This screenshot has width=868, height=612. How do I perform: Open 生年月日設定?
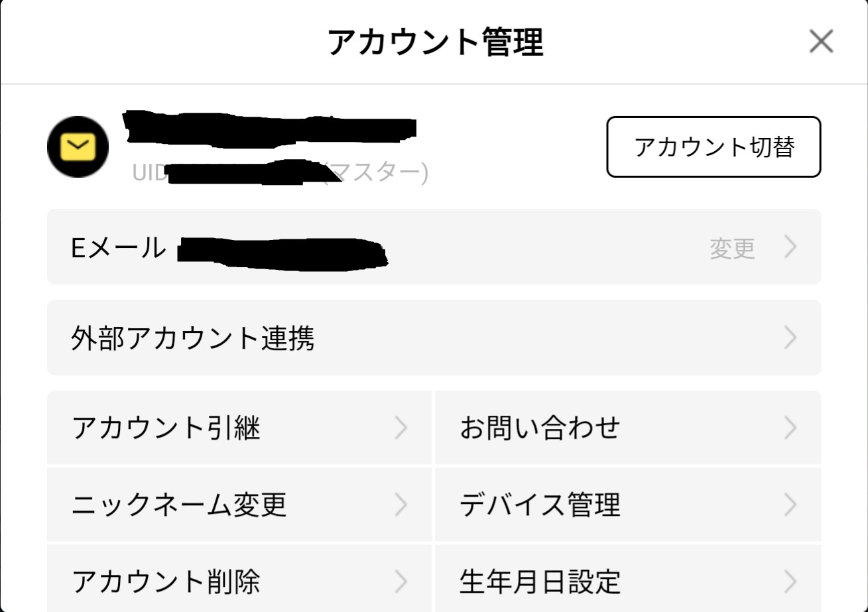(540, 581)
